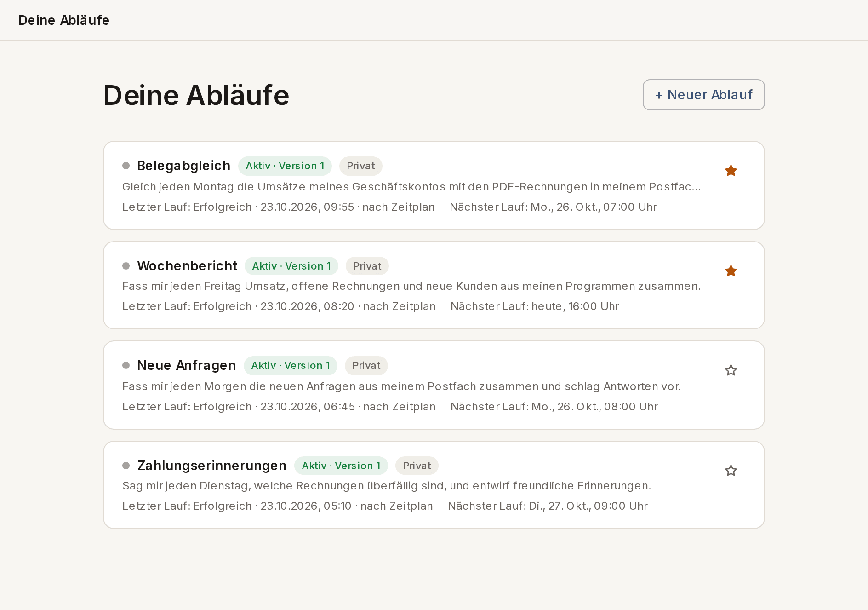Click 'Nächster Lauf: Mo., 26. Okt., 08:00 Uhr'

click(x=554, y=407)
